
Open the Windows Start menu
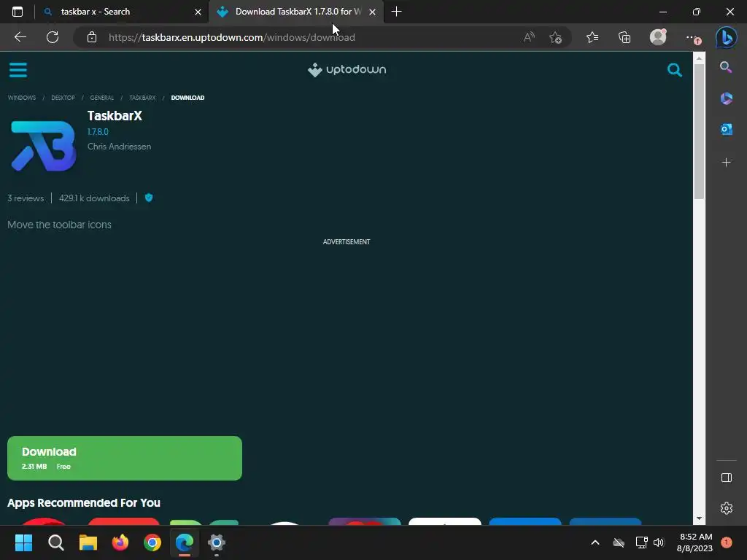23,542
